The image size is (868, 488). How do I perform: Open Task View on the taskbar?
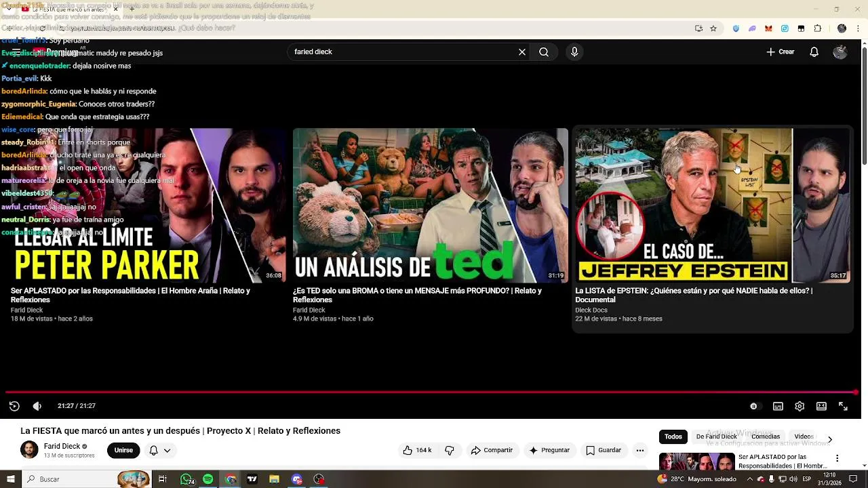[x=163, y=479]
